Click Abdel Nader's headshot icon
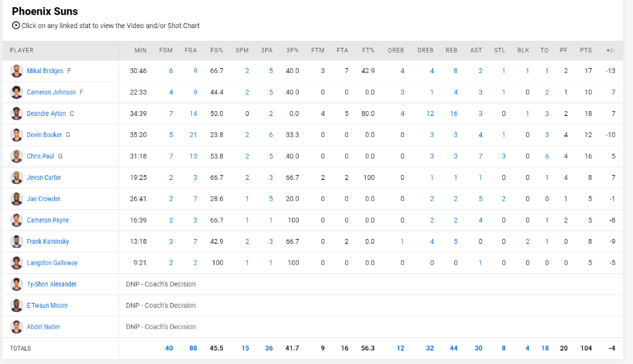The image size is (633, 364). pos(17,327)
